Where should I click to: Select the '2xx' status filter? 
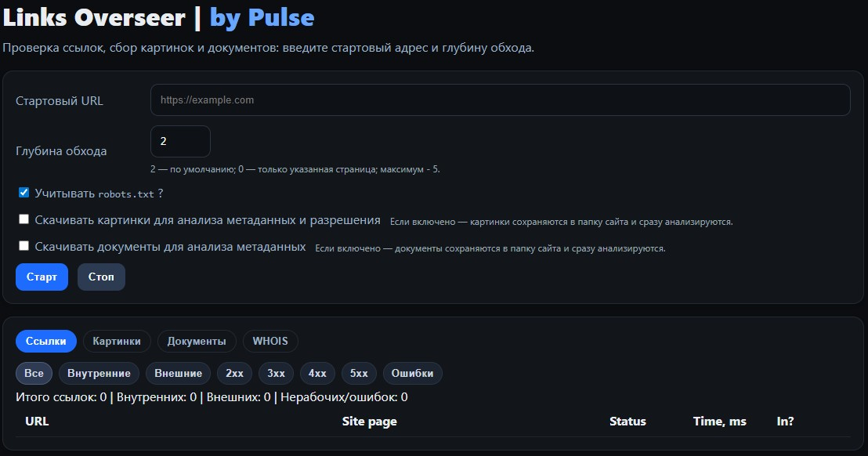[234, 373]
